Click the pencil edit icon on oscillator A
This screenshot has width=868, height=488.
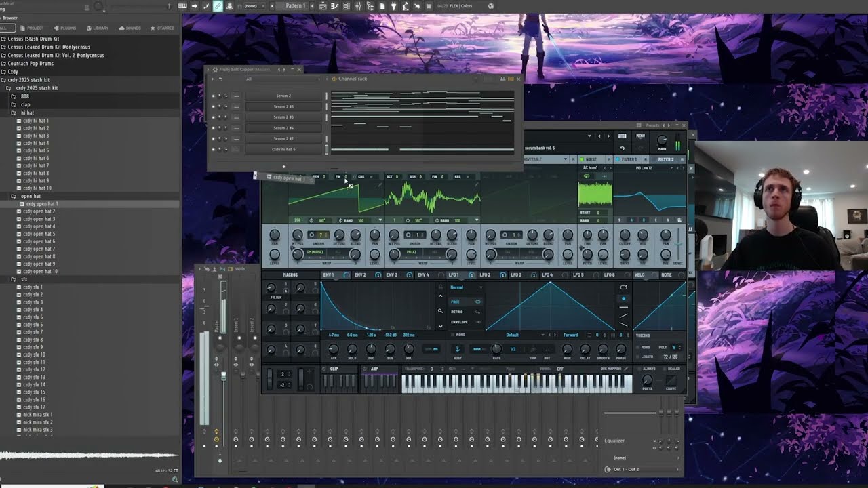point(380,184)
